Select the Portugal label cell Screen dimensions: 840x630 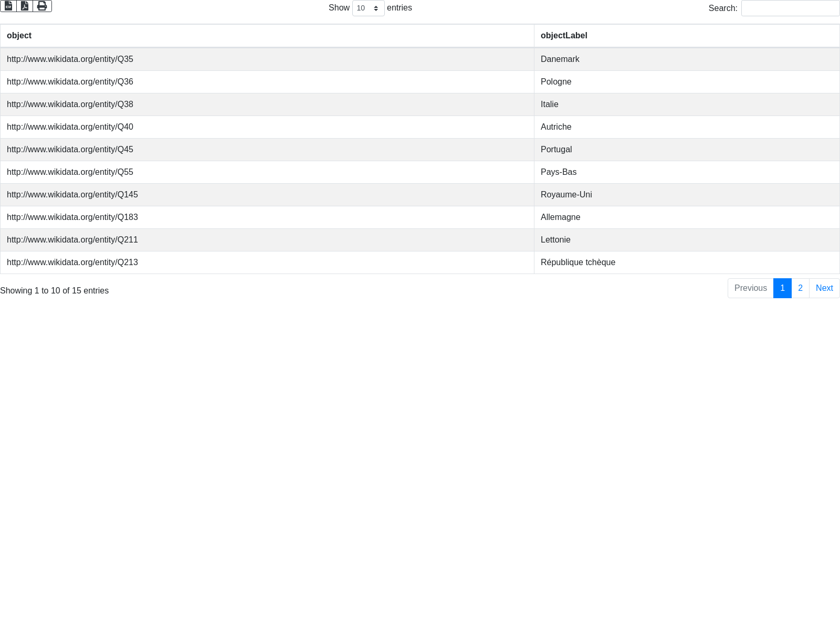click(x=556, y=150)
